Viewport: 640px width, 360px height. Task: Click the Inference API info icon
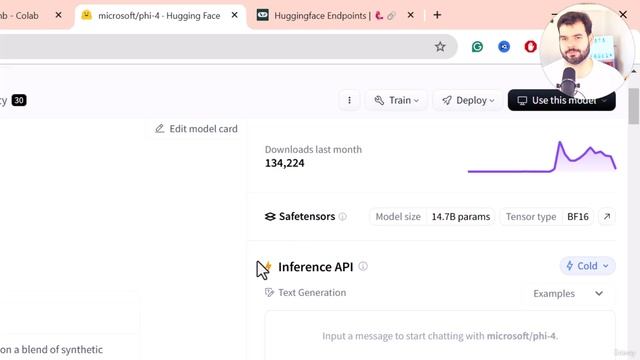[363, 267]
